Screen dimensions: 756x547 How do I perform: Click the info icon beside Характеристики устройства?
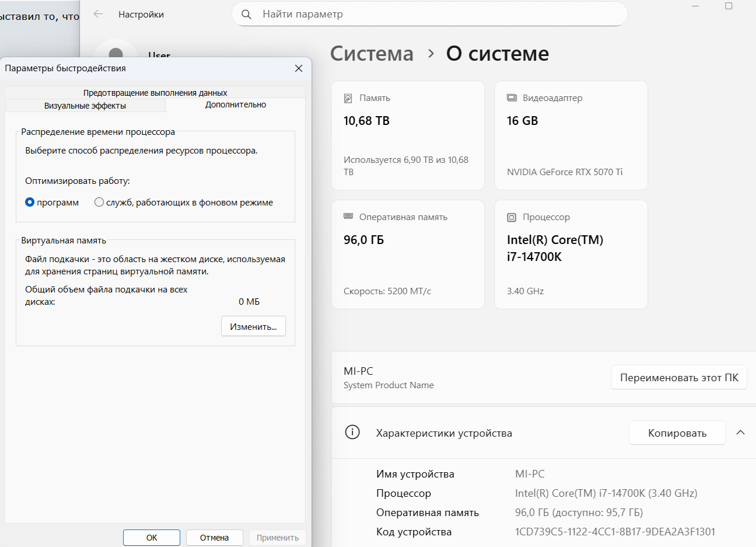tap(352, 433)
